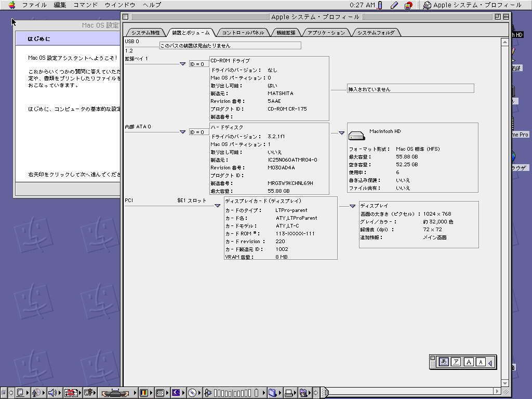
Task: Switch to システム特性 tab
Action: pyautogui.click(x=145, y=33)
